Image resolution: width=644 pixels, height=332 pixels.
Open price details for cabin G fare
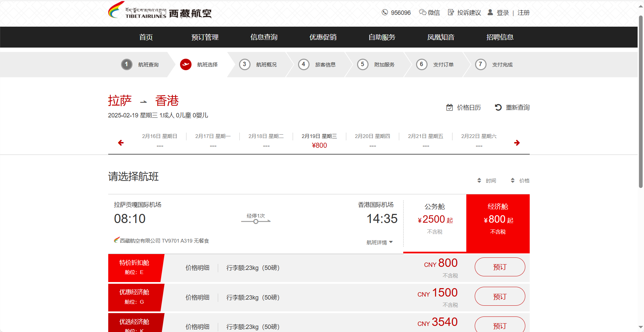(197, 297)
